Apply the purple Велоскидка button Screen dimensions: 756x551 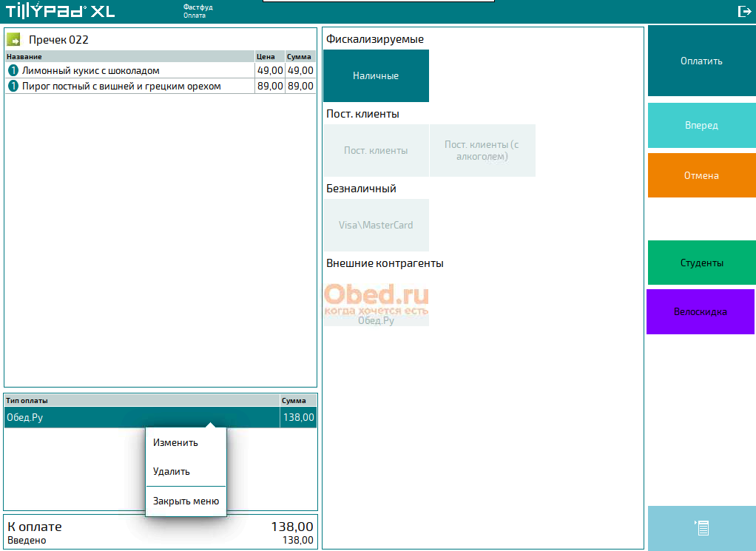tap(700, 311)
